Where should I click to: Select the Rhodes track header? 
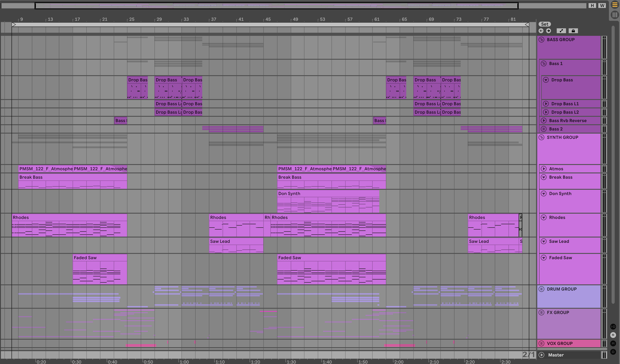571,217
